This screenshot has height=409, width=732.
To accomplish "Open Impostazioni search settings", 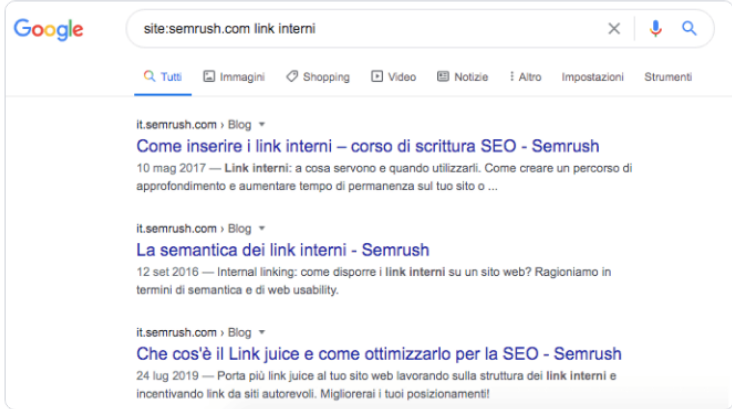I will click(592, 77).
